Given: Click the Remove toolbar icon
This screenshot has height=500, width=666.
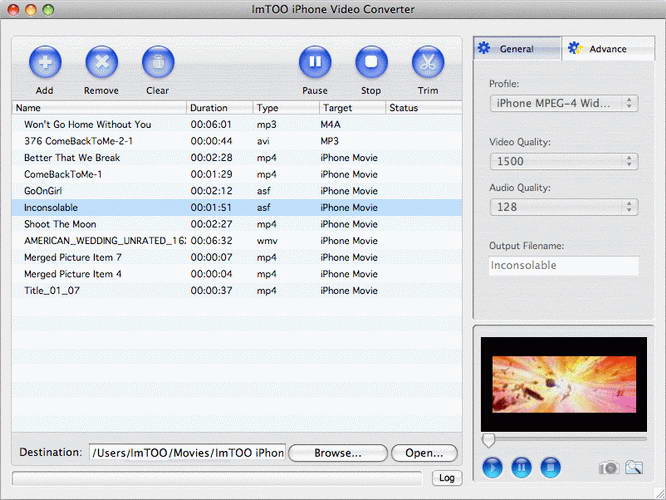Looking at the screenshot, I should tap(101, 63).
